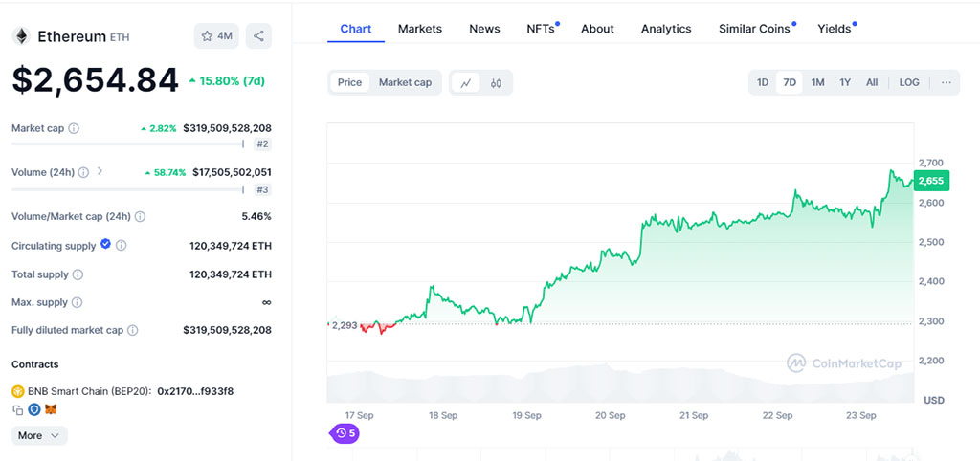Open chart more options ellipsis

point(947,82)
